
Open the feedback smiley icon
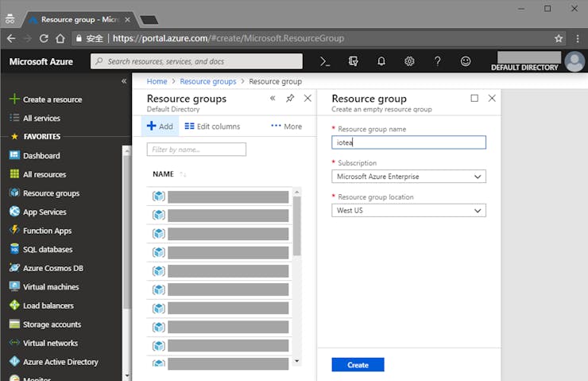(x=466, y=61)
